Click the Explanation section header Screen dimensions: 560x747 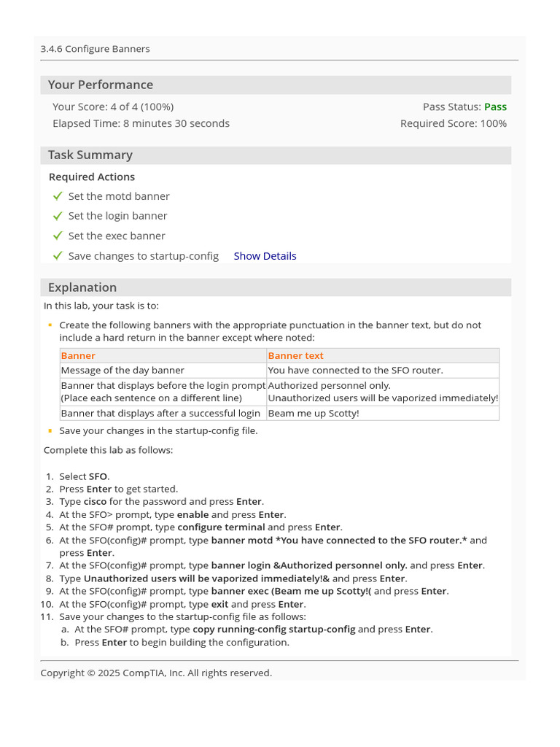click(x=82, y=287)
